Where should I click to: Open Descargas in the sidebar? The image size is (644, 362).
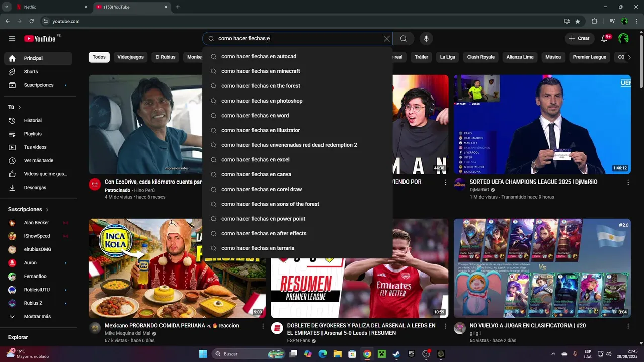click(x=38, y=188)
